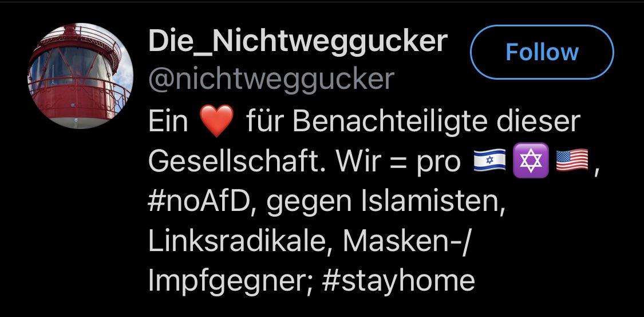
Task: Click the United States flag emoji
Action: point(572,160)
